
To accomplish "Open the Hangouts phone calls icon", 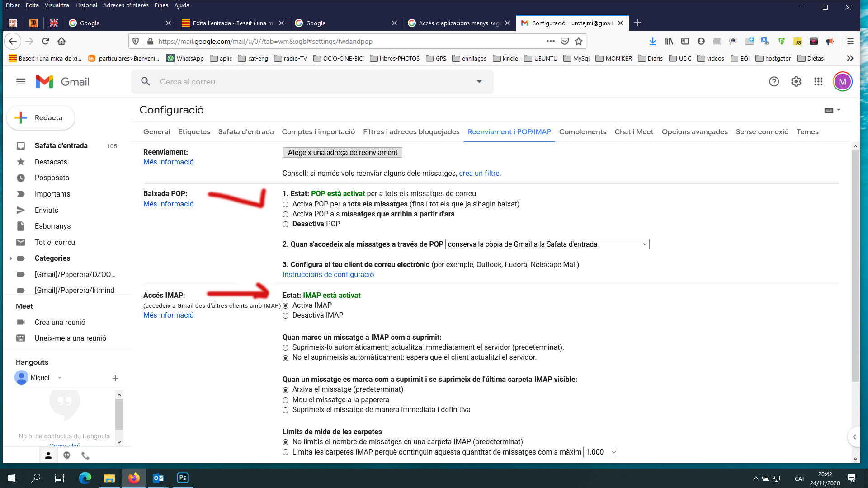I will click(85, 455).
